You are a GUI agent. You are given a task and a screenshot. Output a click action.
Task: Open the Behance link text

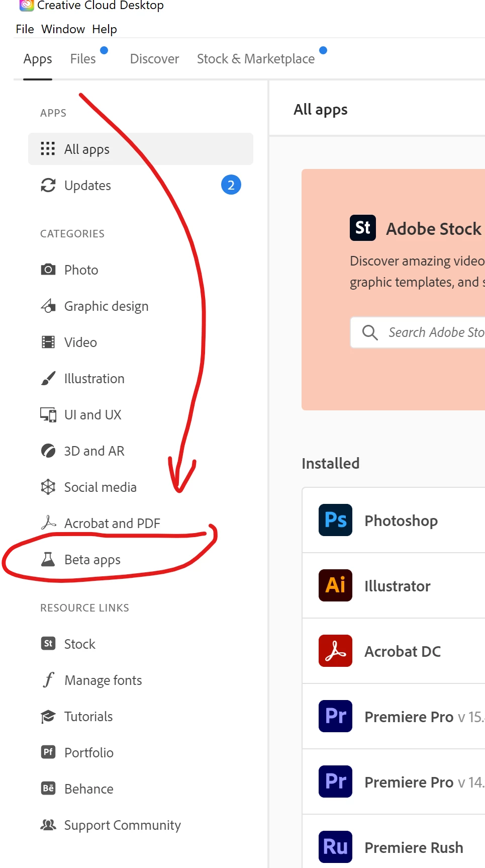pos(89,789)
